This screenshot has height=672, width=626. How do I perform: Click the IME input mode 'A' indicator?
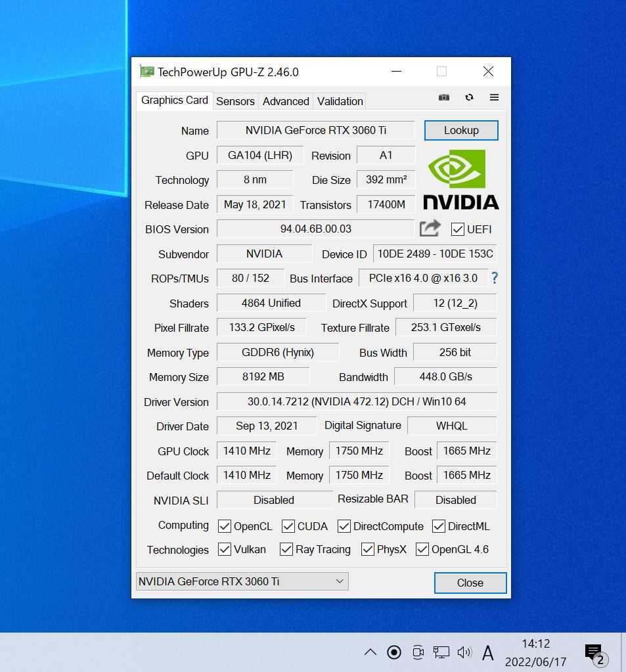(487, 653)
